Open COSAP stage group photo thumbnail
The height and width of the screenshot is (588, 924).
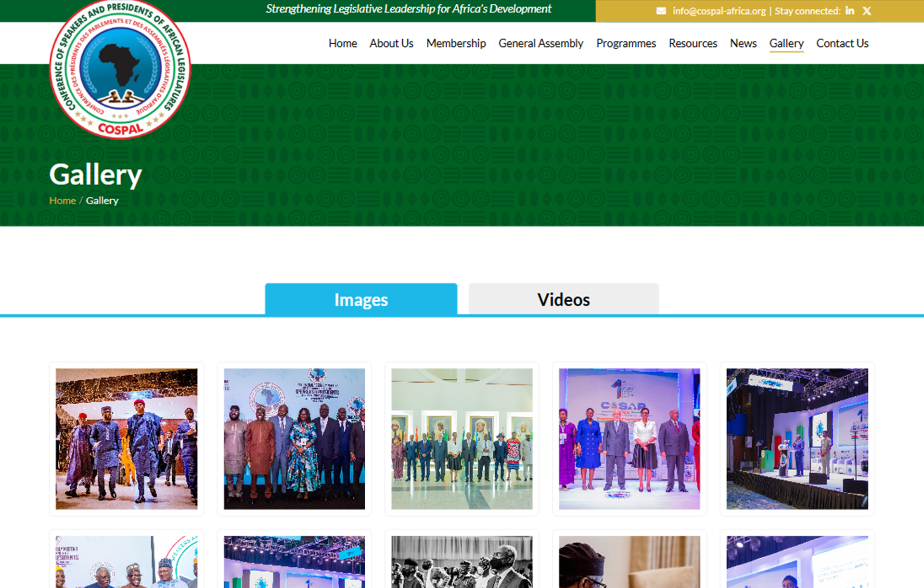[x=629, y=439]
